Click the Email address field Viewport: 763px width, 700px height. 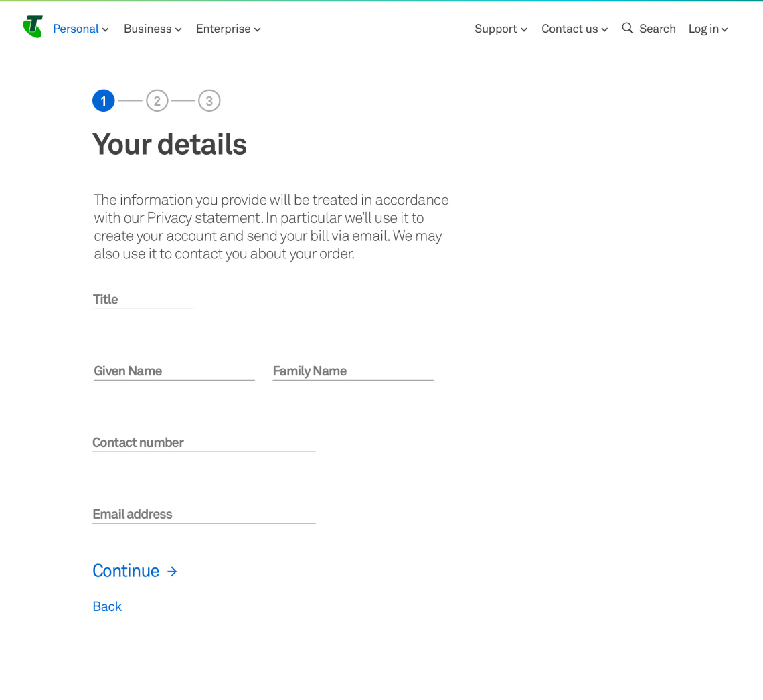(x=204, y=514)
